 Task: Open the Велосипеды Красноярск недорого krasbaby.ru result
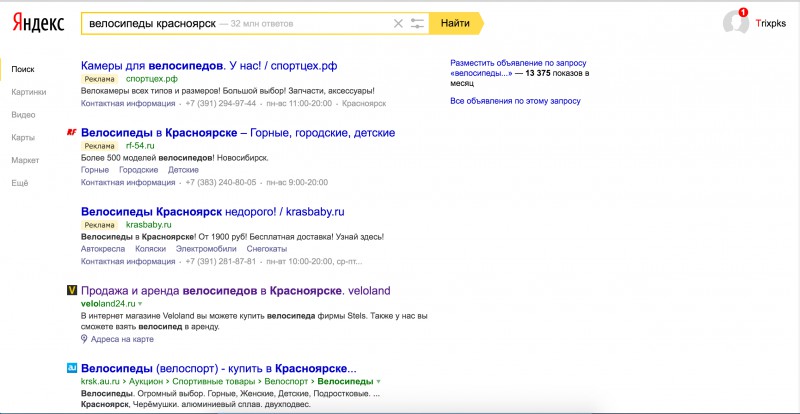pos(212,212)
